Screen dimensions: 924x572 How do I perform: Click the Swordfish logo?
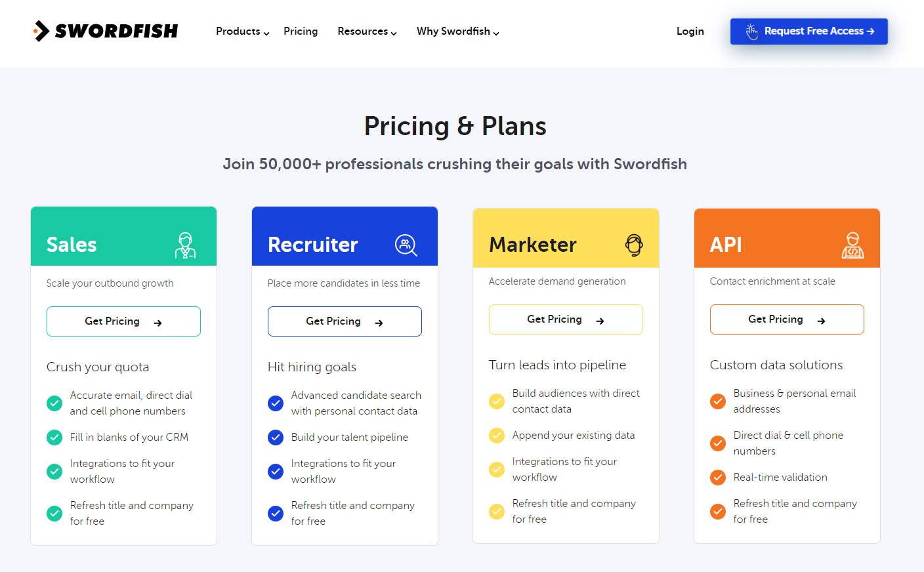106,31
